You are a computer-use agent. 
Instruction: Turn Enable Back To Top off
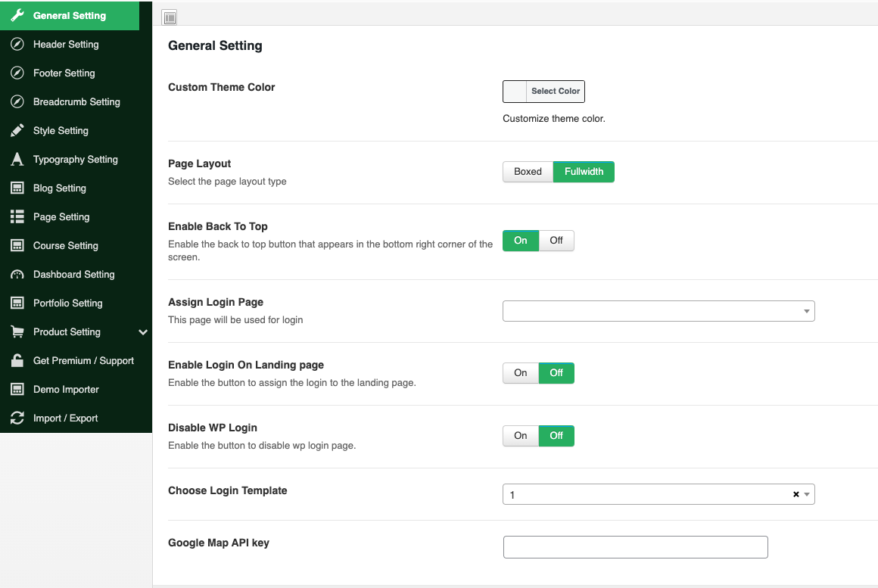556,241
